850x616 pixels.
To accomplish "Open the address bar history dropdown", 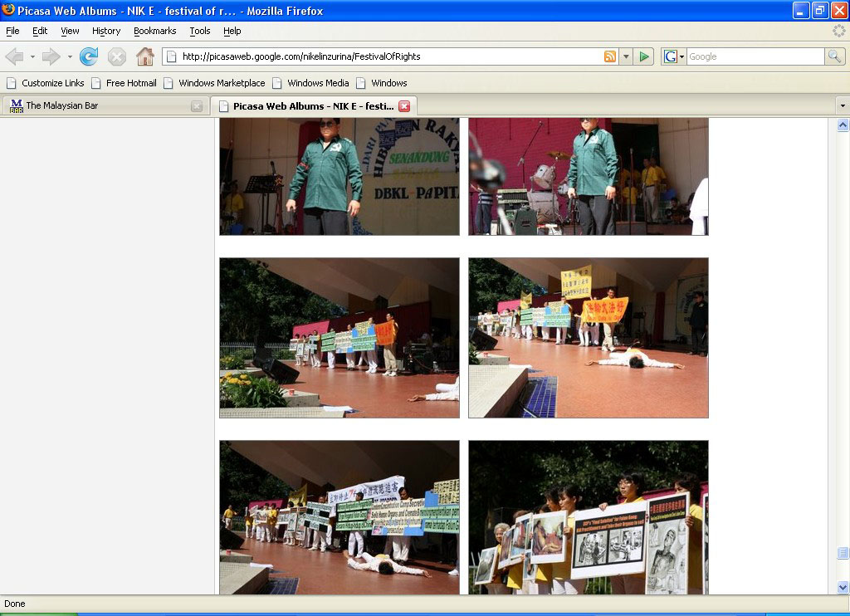I will (x=627, y=56).
